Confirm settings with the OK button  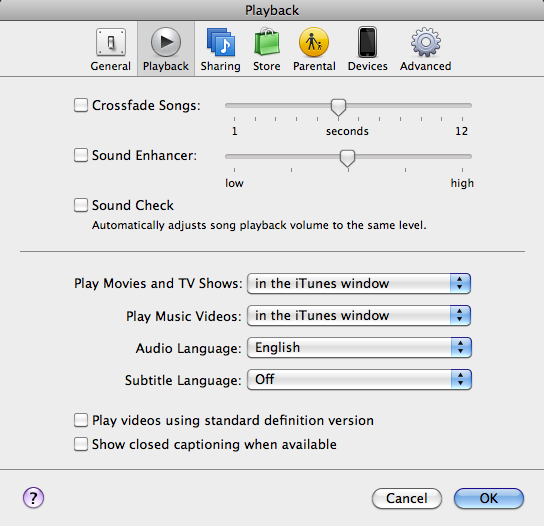point(489,499)
